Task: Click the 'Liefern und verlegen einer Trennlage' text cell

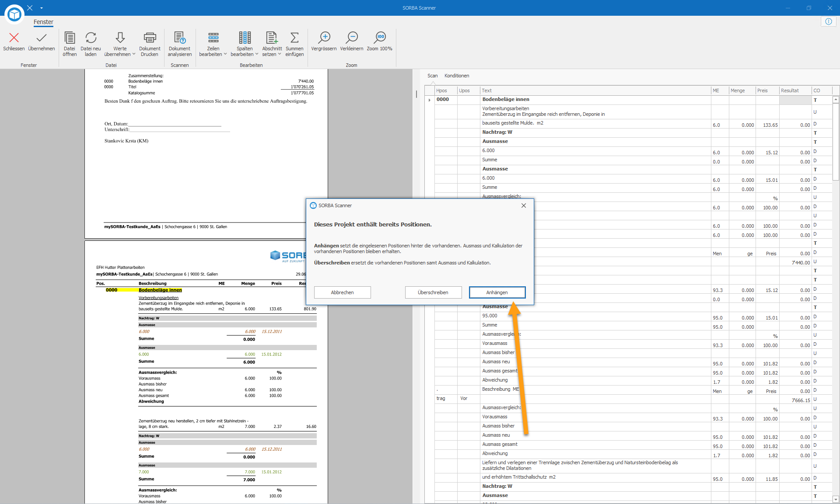Action: pyautogui.click(x=595, y=466)
